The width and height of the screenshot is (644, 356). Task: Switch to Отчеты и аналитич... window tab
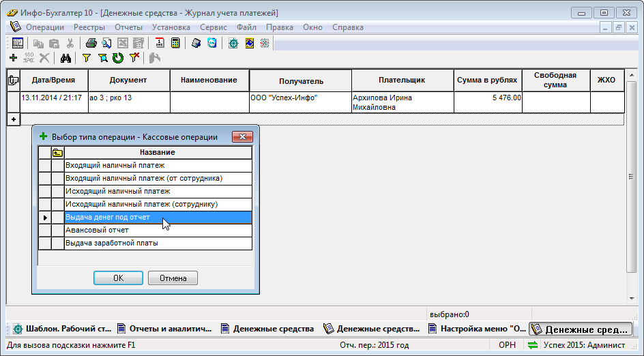(164, 329)
